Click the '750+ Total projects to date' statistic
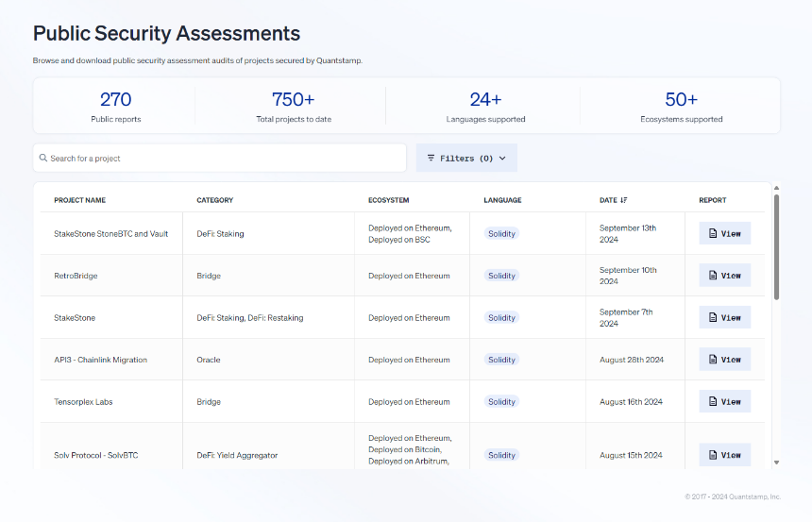 pos(293,106)
